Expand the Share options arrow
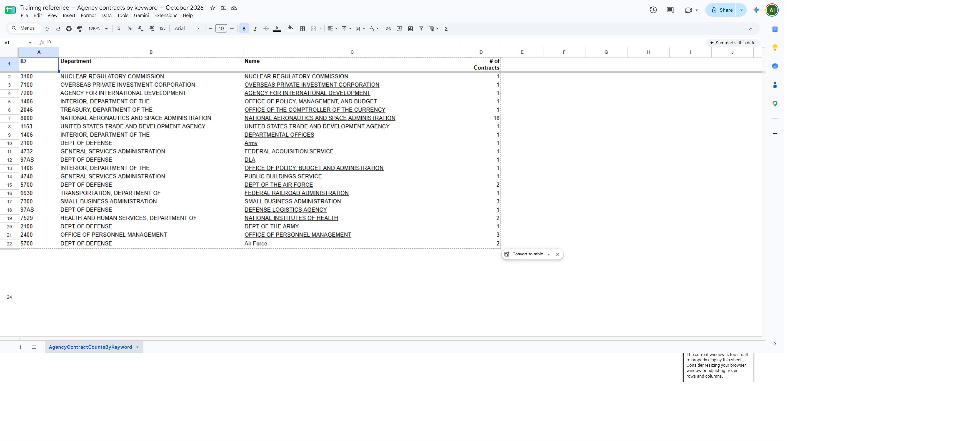The image size is (980, 441). pos(741,10)
